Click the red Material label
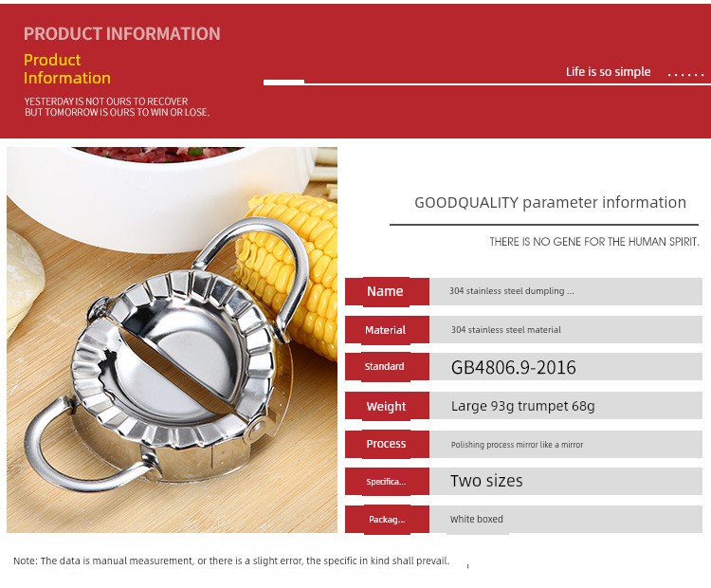This screenshot has height=588, width=711. (386, 330)
